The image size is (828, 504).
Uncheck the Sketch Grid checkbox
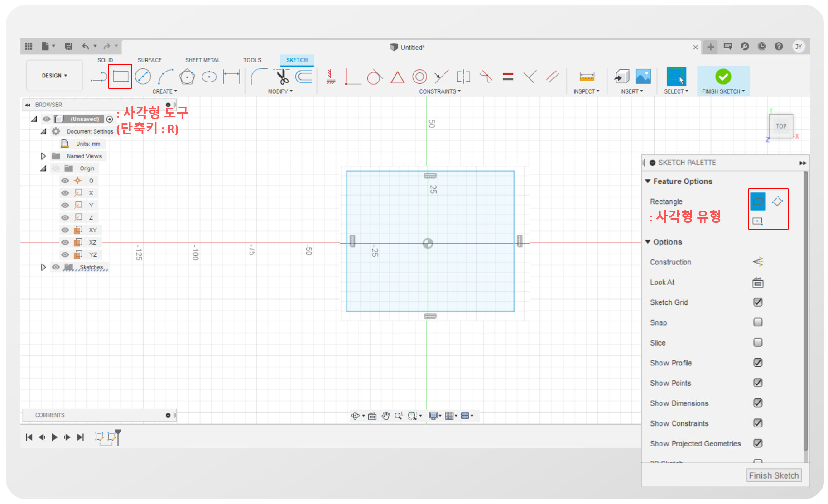pos(758,302)
